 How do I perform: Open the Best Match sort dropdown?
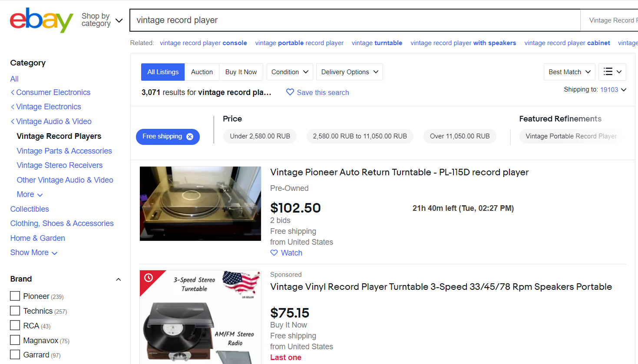[x=569, y=72]
